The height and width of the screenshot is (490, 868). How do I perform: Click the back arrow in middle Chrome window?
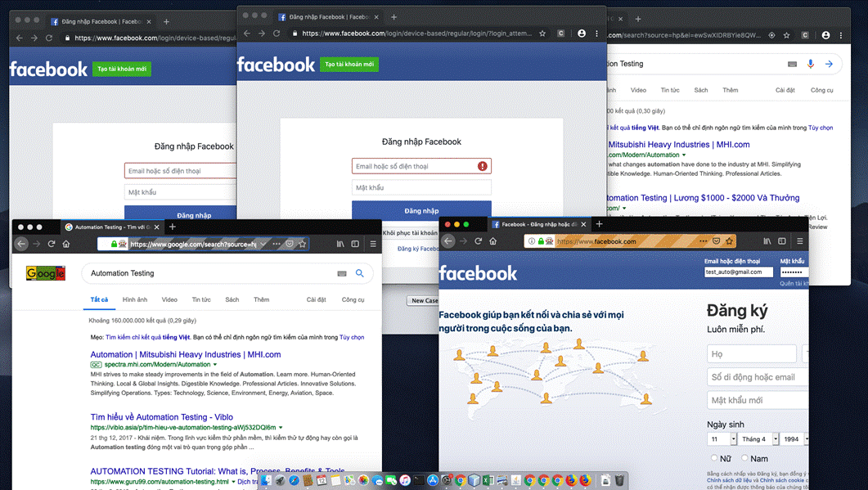click(x=247, y=34)
